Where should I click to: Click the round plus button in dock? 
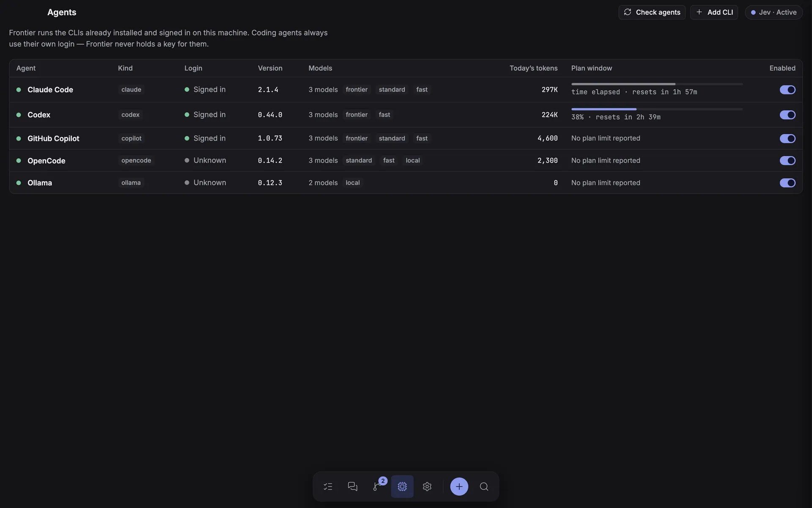(x=459, y=486)
